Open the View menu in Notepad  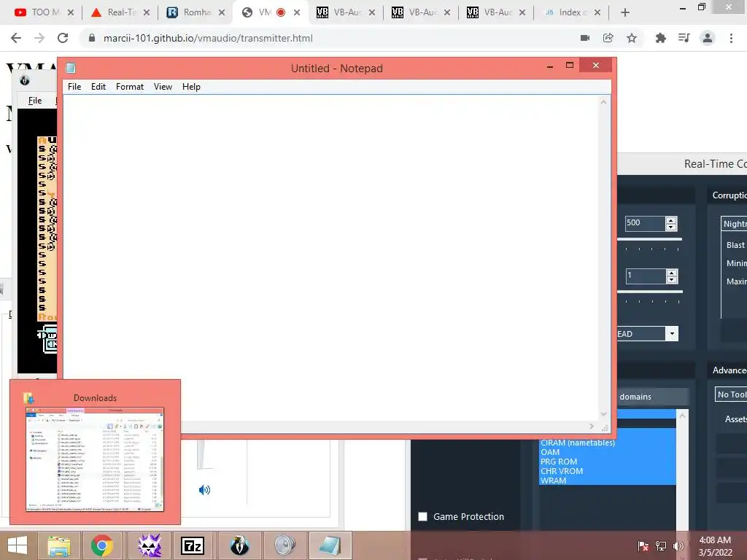(x=163, y=87)
